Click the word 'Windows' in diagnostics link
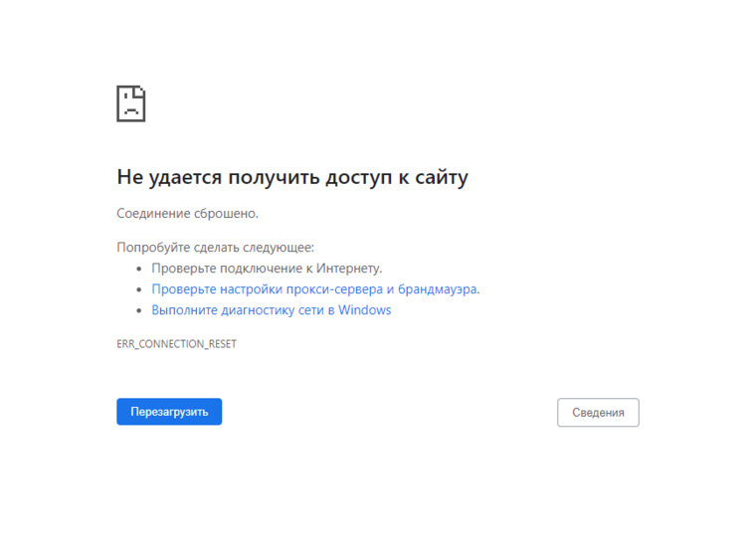The image size is (756, 555). [364, 310]
